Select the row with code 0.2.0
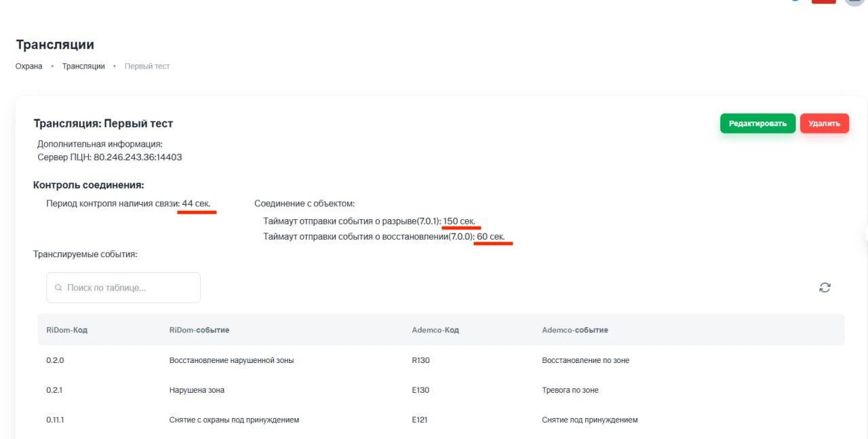Screen dimensions: 868x439 coord(55,360)
